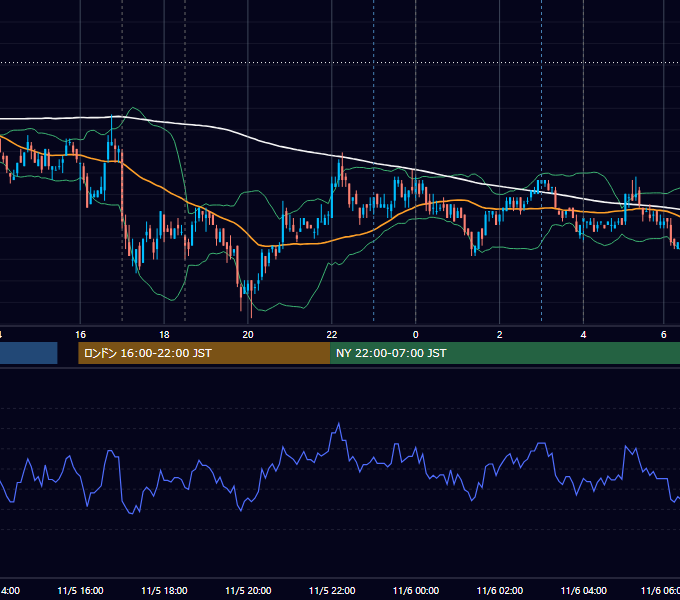Click the 11/6 02:00 time label
Viewport: 680px width, 600px height.
[500, 590]
